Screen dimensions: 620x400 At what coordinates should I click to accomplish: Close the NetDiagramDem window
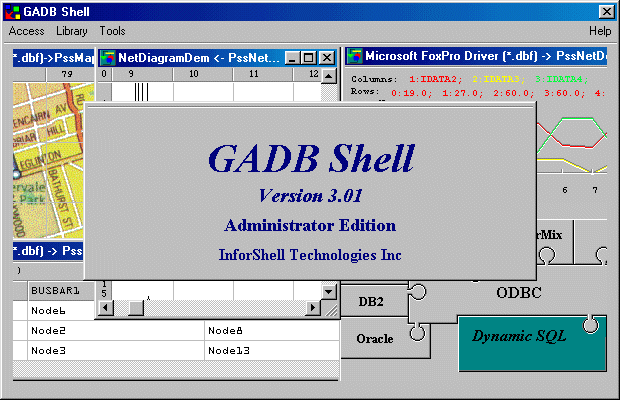coord(327,58)
